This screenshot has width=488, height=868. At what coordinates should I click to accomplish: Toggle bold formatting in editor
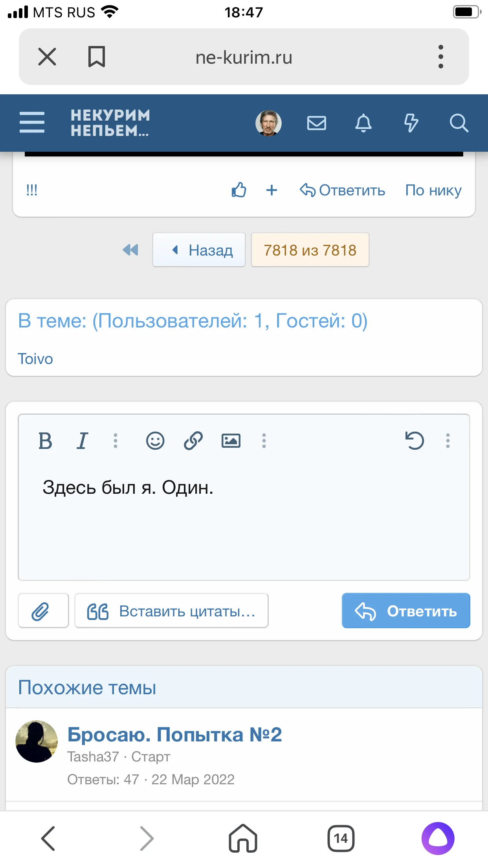[x=45, y=441]
